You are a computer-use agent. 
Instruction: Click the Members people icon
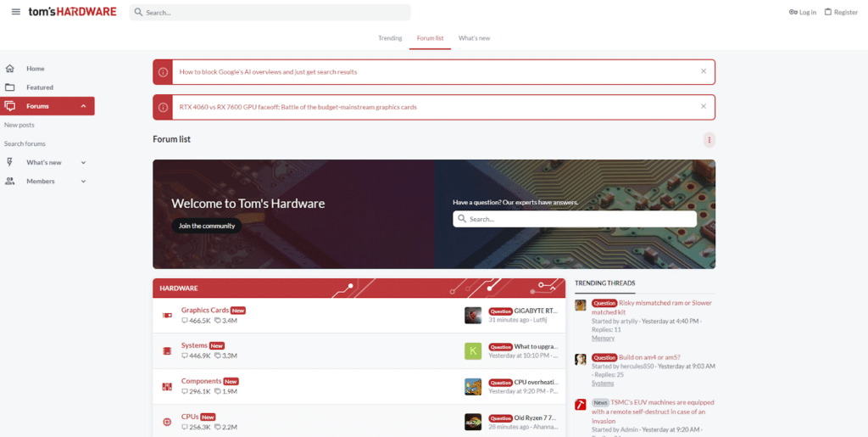9,181
